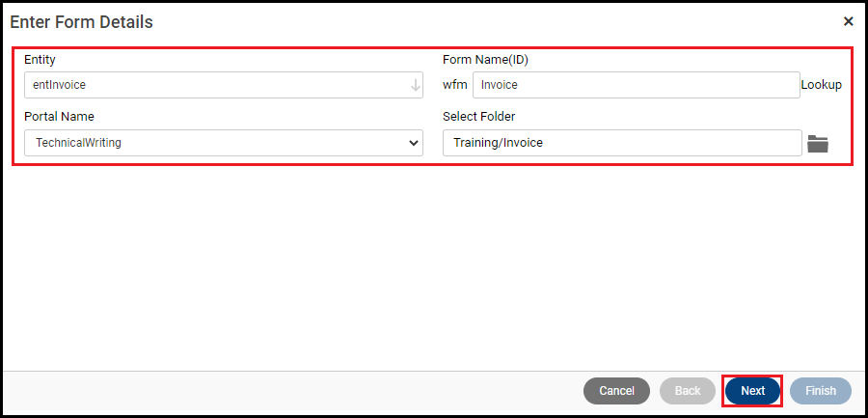Expand the Portal Name dropdown chevron

[414, 143]
